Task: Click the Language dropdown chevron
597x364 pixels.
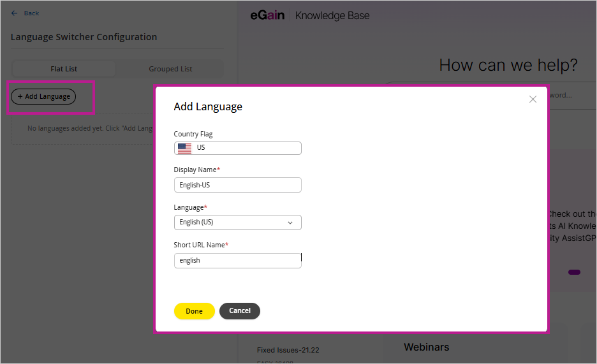Action: point(290,223)
